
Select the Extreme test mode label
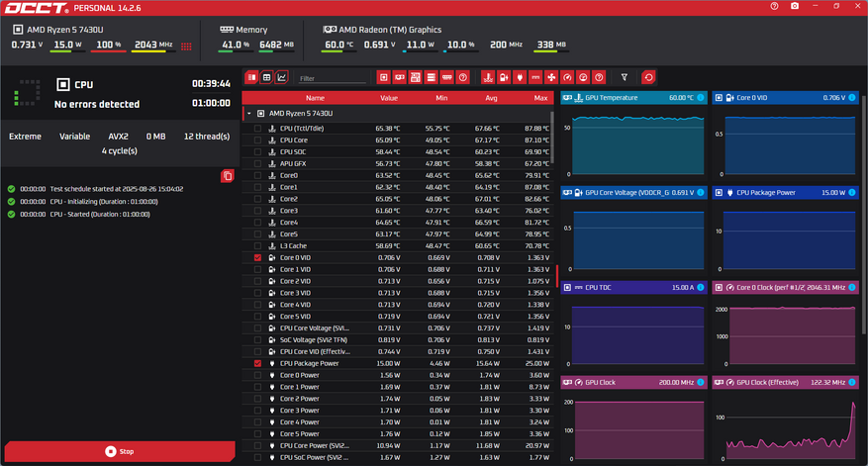(25, 137)
